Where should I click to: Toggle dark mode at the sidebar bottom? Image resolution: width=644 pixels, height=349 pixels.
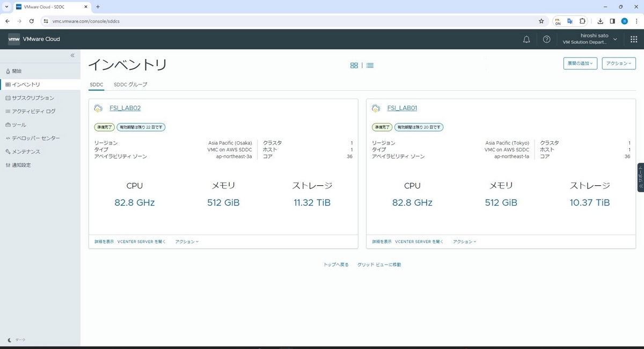17,340
